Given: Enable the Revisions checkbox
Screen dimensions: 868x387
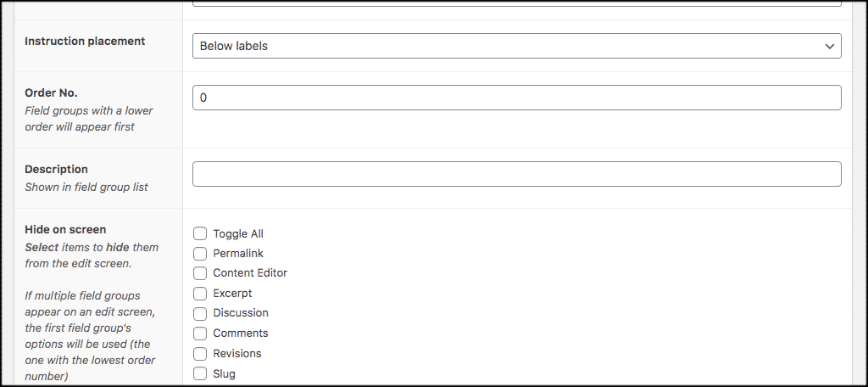Looking at the screenshot, I should [x=200, y=353].
